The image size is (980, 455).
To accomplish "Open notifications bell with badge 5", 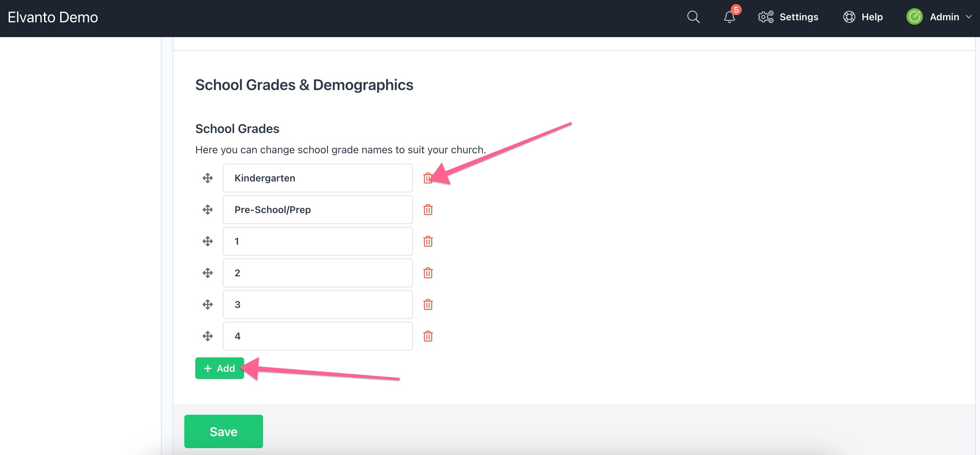I will (730, 17).
